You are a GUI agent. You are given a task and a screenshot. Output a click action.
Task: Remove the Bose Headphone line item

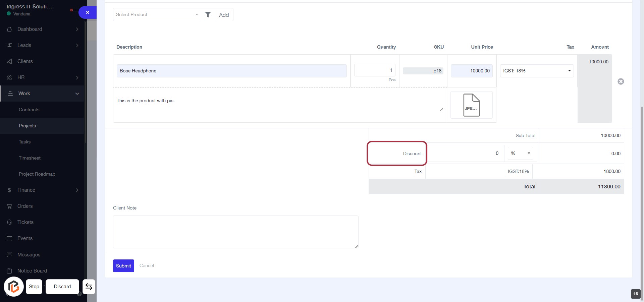point(621,81)
